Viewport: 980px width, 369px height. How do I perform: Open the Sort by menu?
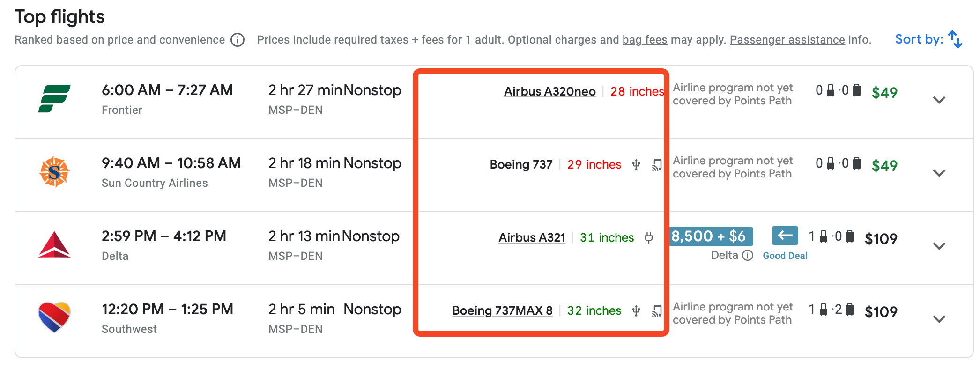coord(928,39)
